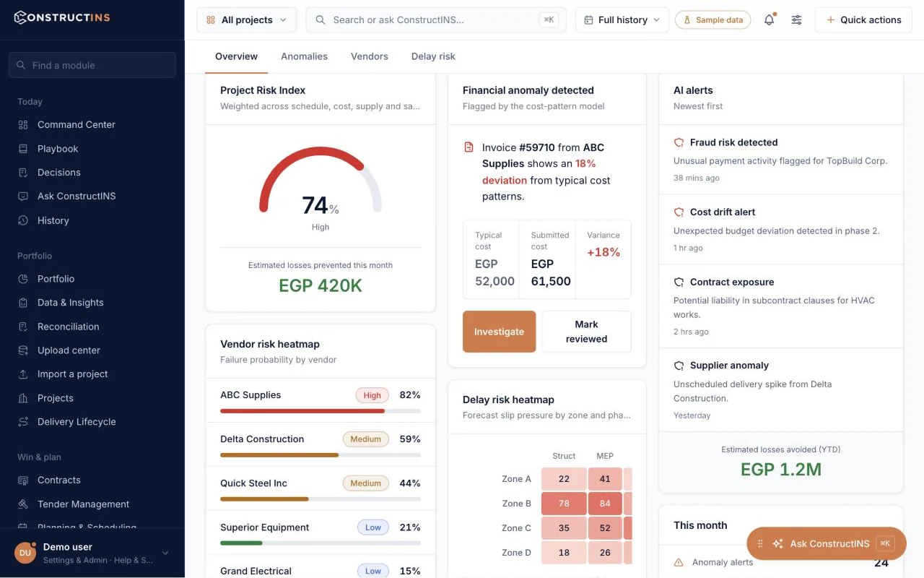Click the Mark reviewed button

(587, 332)
